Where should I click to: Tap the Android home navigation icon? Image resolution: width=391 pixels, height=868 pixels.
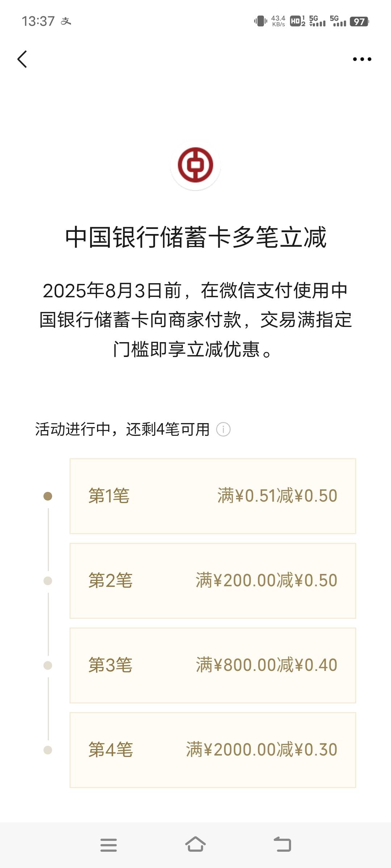(x=195, y=844)
